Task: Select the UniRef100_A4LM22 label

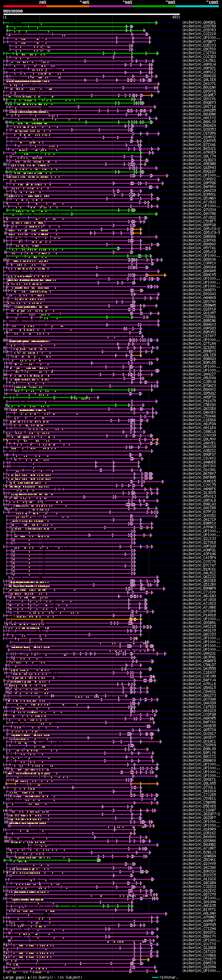Action: (199, 573)
